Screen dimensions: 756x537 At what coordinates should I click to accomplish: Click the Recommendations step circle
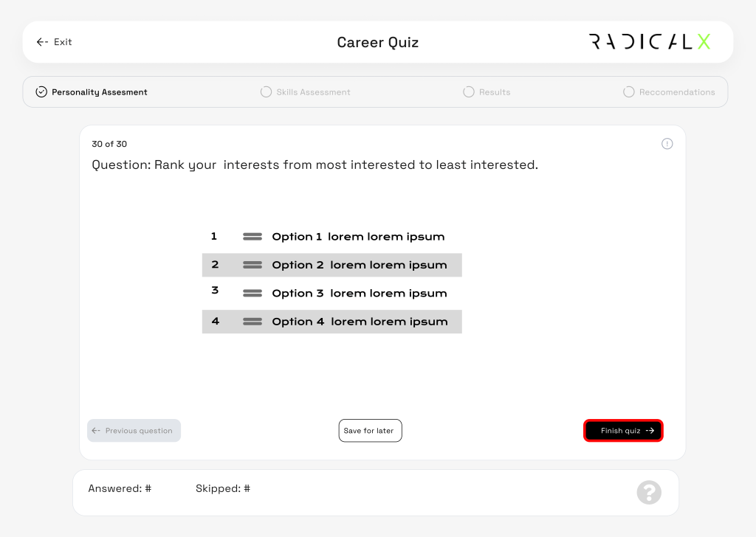[629, 92]
